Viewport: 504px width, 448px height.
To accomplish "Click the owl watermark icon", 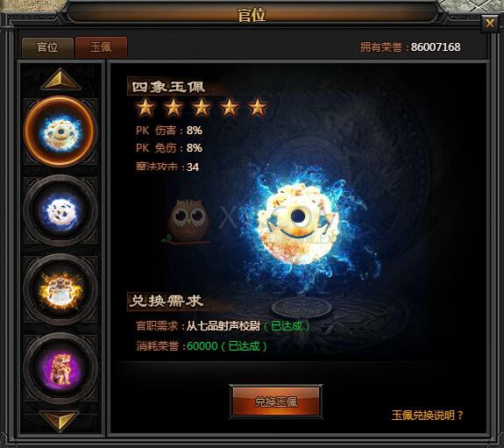I will 188,220.
